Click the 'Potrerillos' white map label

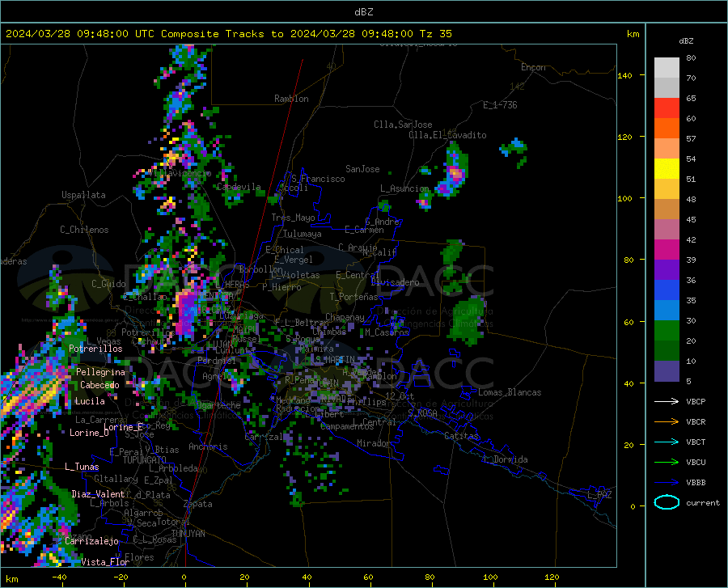click(95, 349)
